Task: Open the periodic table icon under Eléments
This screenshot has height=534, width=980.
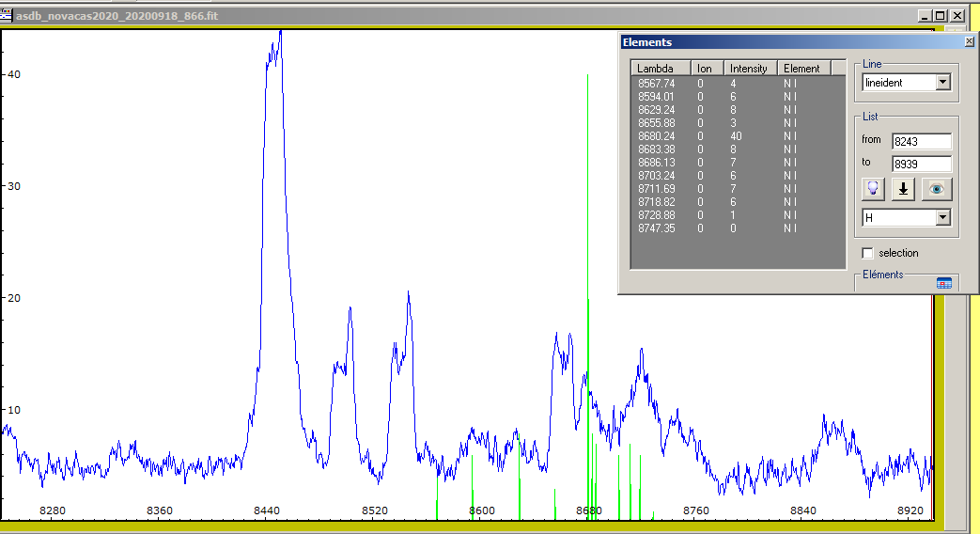Action: click(944, 283)
